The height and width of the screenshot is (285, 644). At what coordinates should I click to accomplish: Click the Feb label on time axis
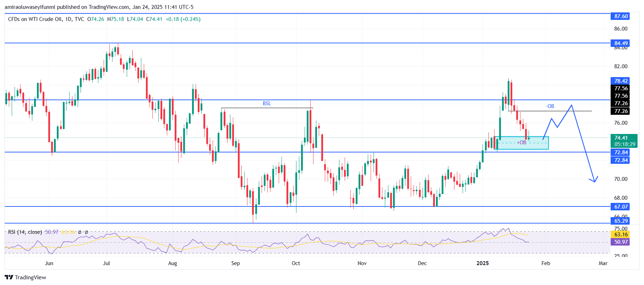pos(546,263)
